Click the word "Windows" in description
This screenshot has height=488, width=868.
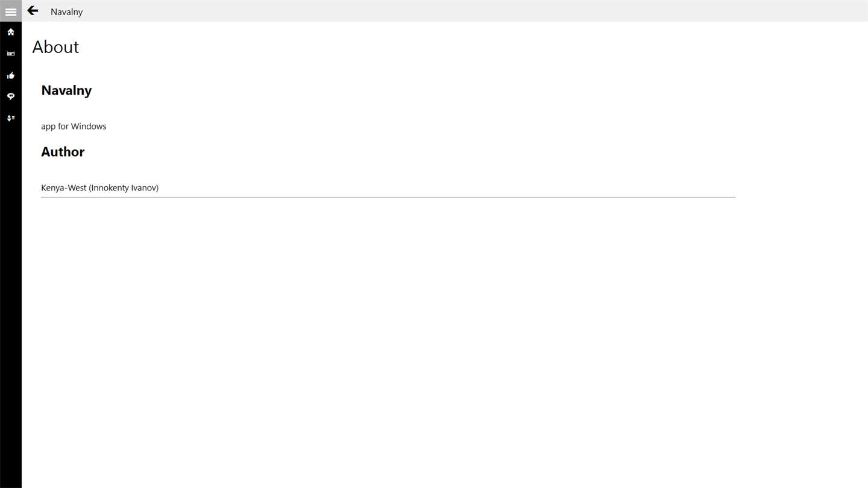point(89,127)
